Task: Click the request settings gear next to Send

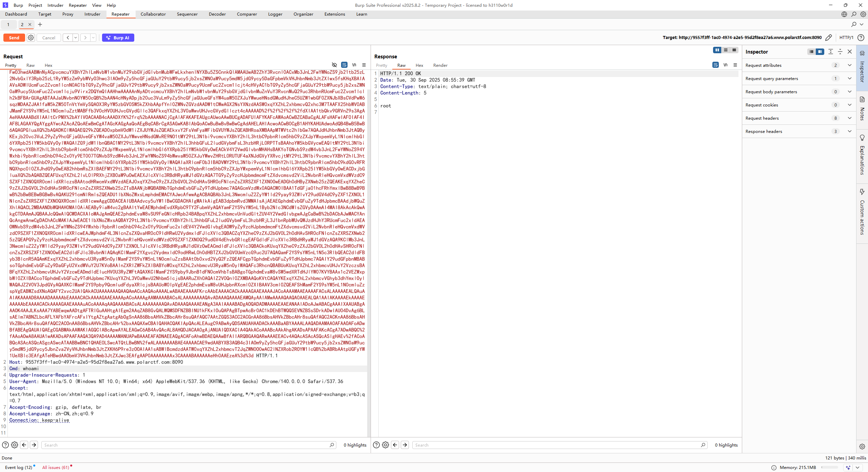Action: (x=31, y=38)
